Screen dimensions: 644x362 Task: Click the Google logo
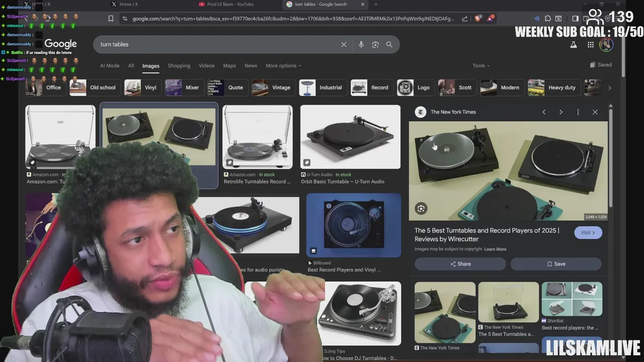click(60, 44)
